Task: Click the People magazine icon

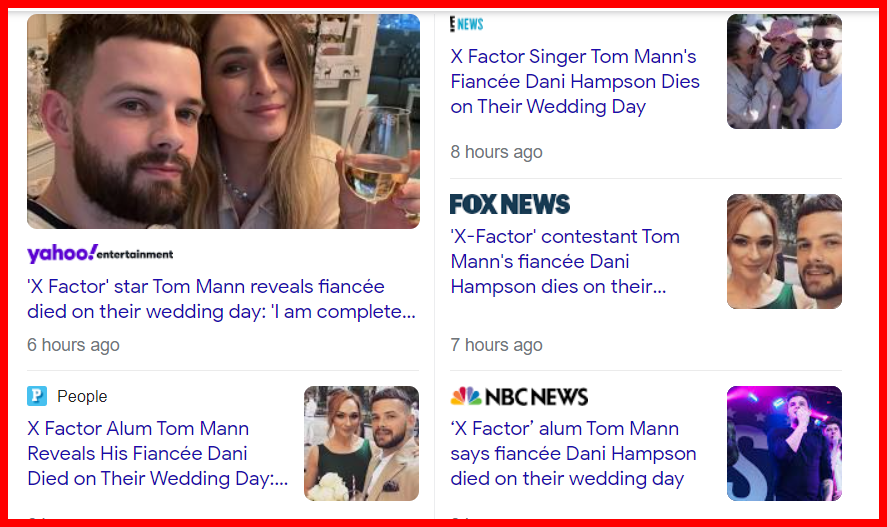Action: pos(37,396)
